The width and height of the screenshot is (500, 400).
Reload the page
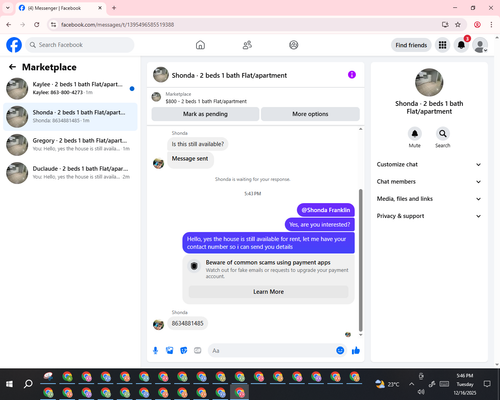click(x=37, y=24)
